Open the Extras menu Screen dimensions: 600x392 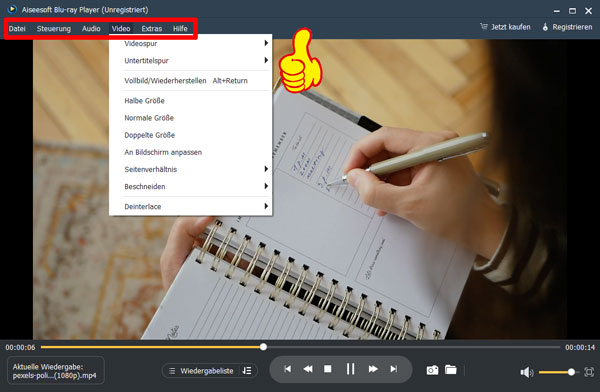[152, 28]
